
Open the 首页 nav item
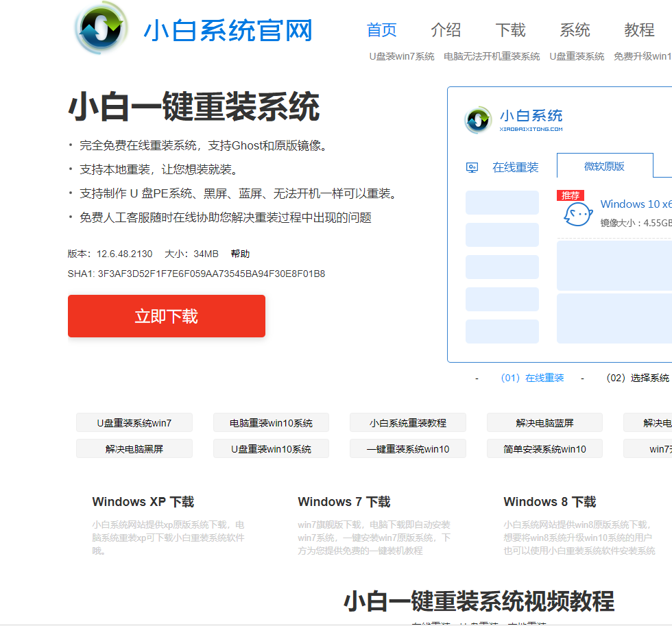(381, 30)
